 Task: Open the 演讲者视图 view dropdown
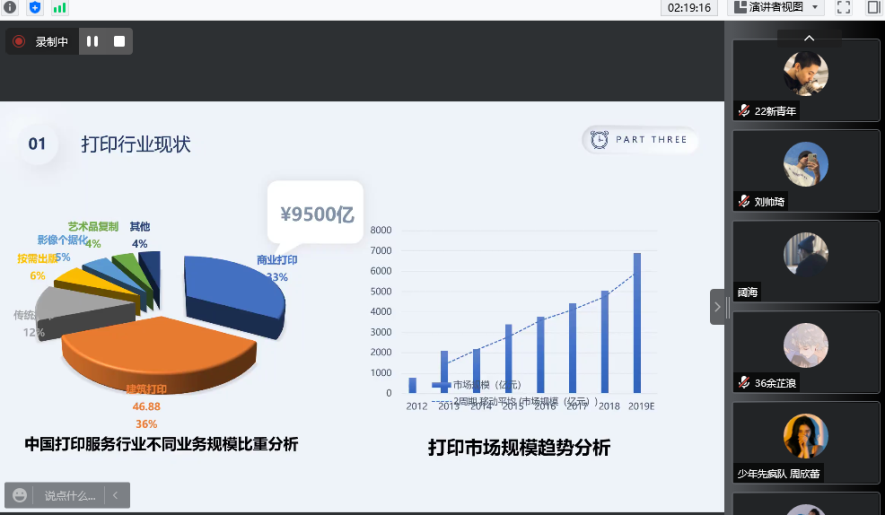click(x=777, y=8)
